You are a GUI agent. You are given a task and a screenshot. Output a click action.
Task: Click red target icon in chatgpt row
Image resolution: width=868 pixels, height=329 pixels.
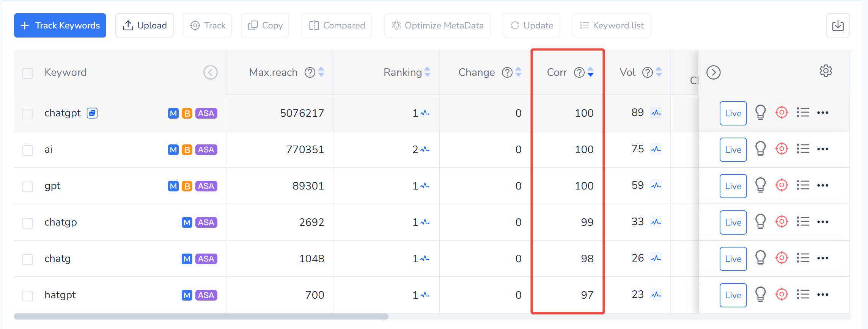782,113
